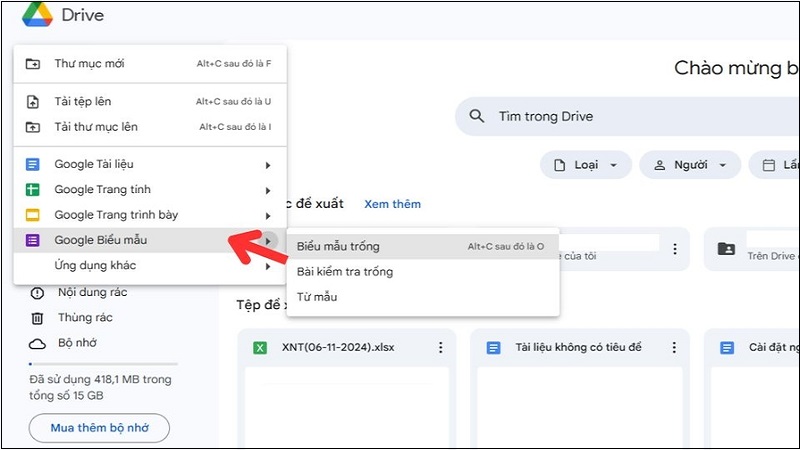Click the file upload icon
Viewport: 800px width, 450px height.
click(x=33, y=102)
